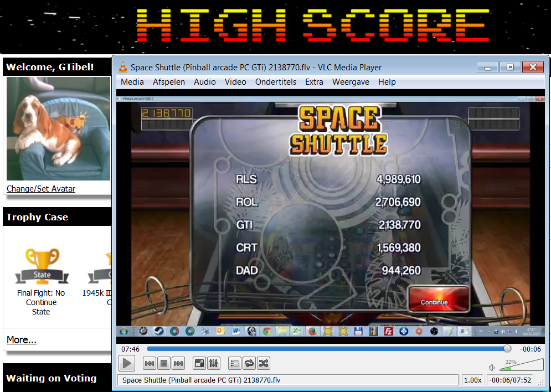Click the ROL score 2,706,690
This screenshot has height=392, width=551.
[x=398, y=202]
